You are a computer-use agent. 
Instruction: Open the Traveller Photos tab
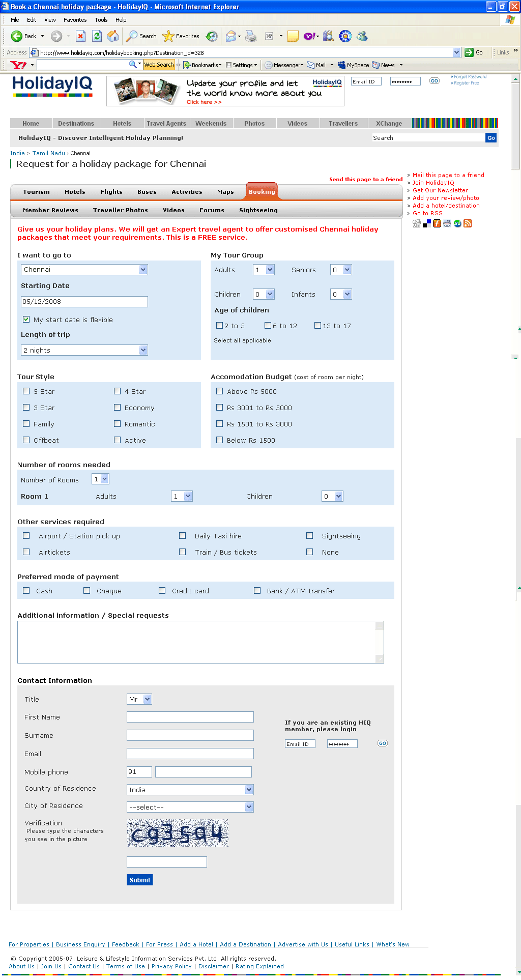121,210
